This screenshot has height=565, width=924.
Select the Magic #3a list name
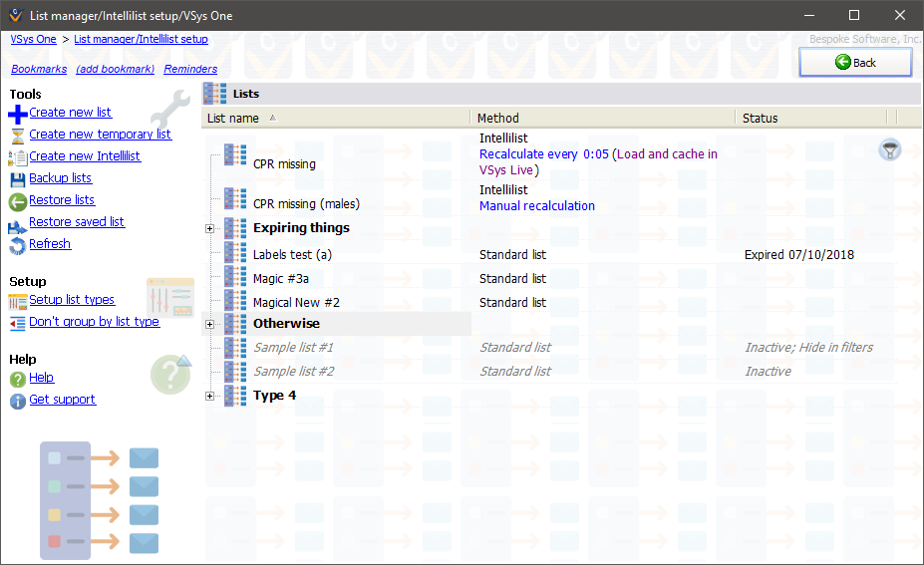coord(280,278)
